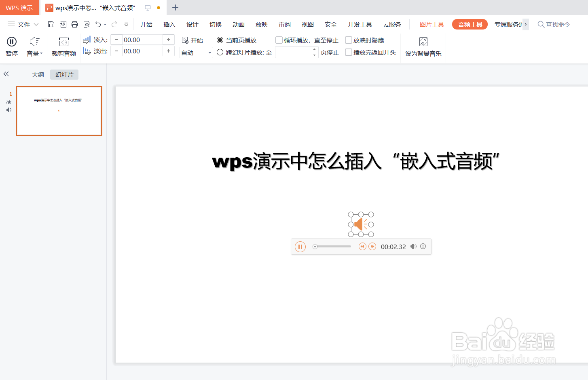Select slide 1 thumbnail
This screenshot has width=588, height=380.
(59, 111)
